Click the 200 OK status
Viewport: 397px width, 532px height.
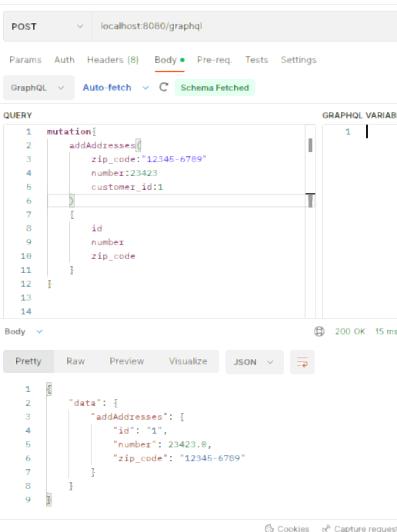click(x=350, y=331)
